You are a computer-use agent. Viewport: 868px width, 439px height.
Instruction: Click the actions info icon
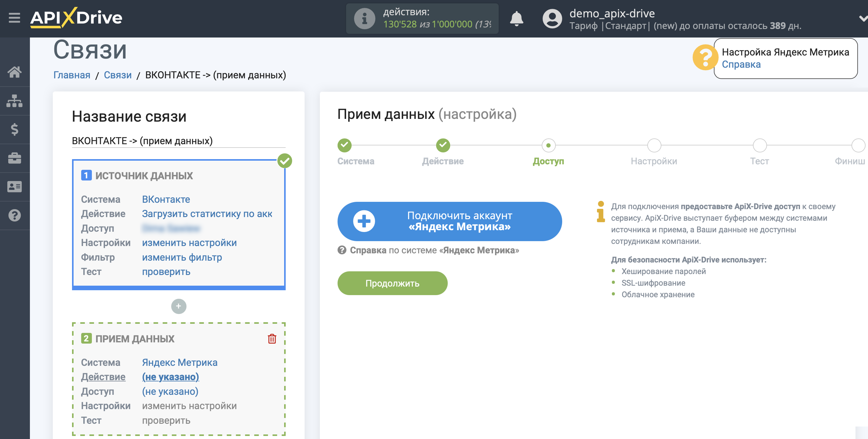point(364,19)
